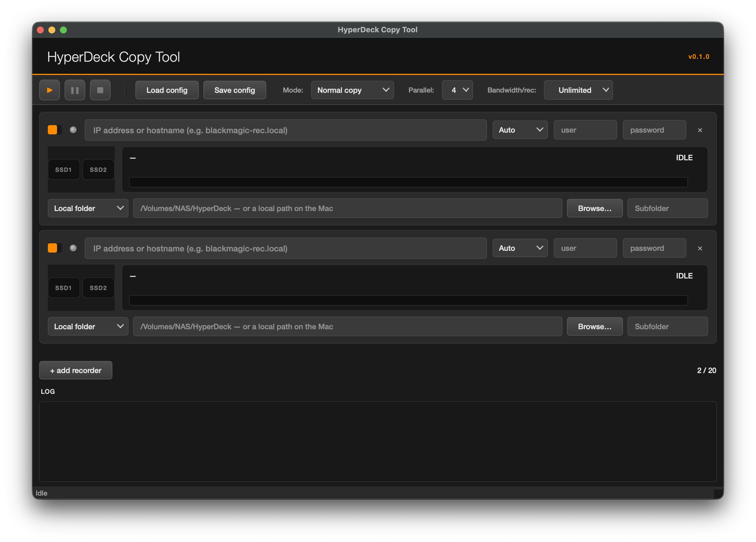Zoom the window with green button
This screenshot has height=542, width=756.
pyautogui.click(x=63, y=30)
